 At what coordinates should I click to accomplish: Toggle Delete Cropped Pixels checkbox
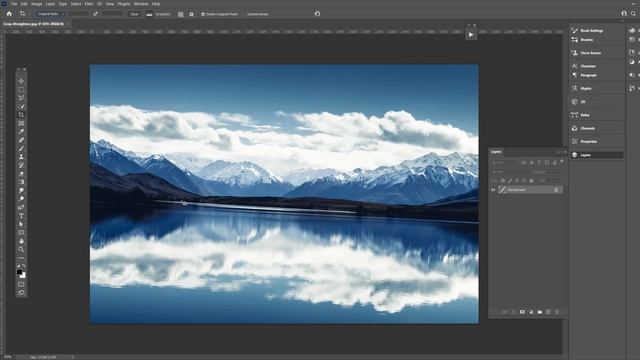pyautogui.click(x=203, y=14)
